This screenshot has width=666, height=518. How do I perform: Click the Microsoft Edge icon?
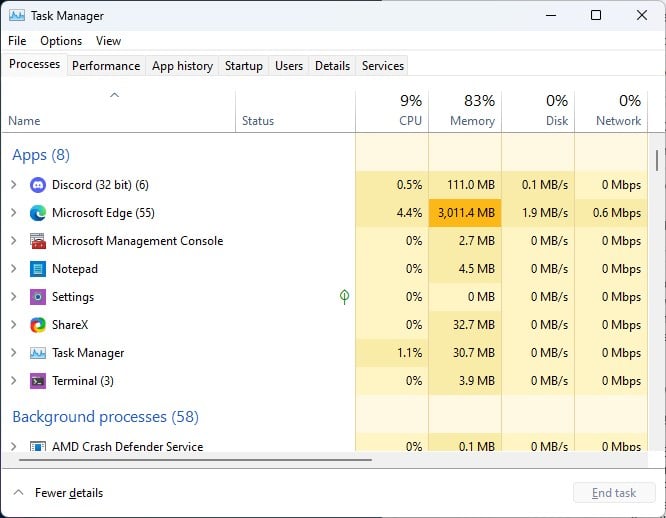[x=38, y=213]
